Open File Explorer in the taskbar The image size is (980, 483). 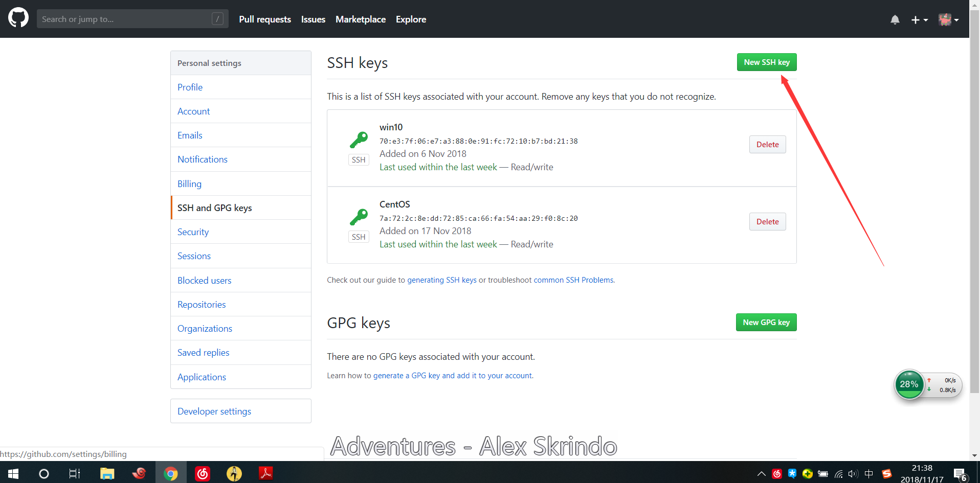[x=107, y=474]
